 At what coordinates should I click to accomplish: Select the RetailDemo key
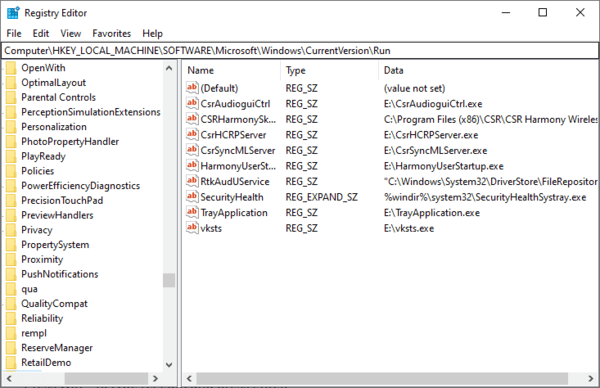click(x=46, y=363)
